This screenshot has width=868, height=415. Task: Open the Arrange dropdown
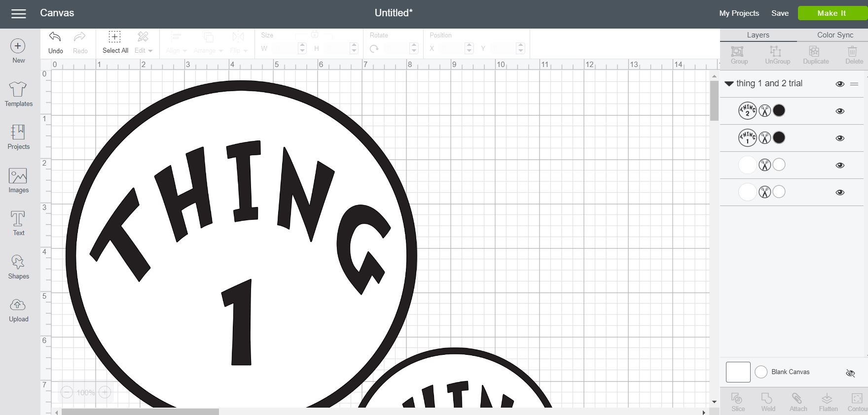coord(208,42)
